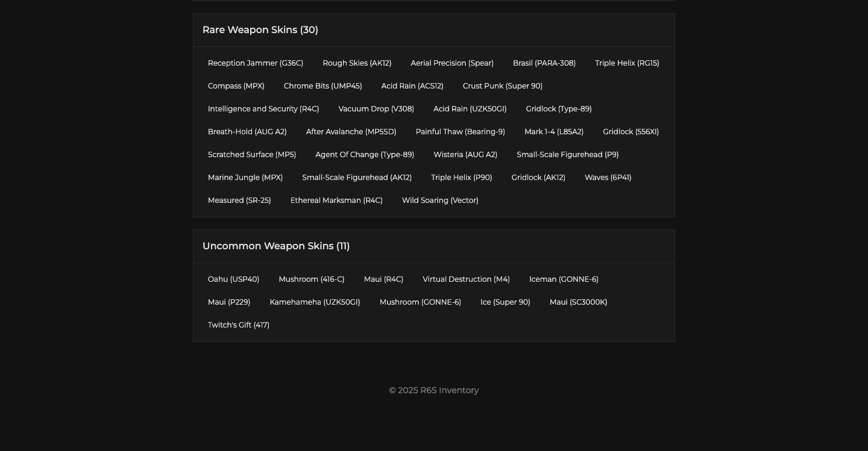
Task: Select the Rough Skies (AK12) skin
Action: tap(357, 63)
